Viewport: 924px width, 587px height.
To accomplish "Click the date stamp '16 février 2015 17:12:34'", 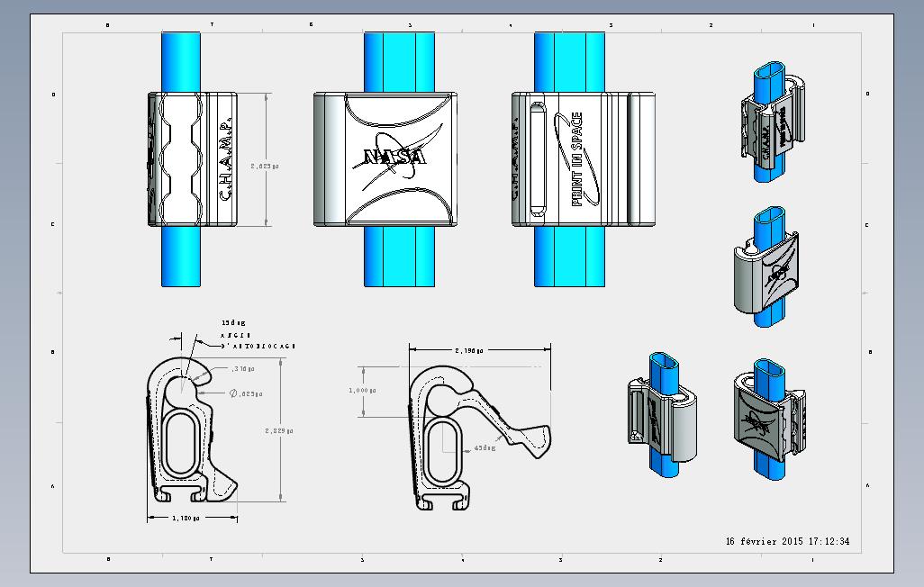I will [787, 541].
